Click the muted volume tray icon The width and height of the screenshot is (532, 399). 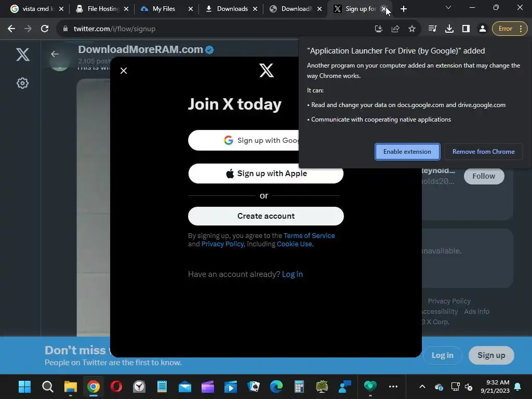pos(469,387)
